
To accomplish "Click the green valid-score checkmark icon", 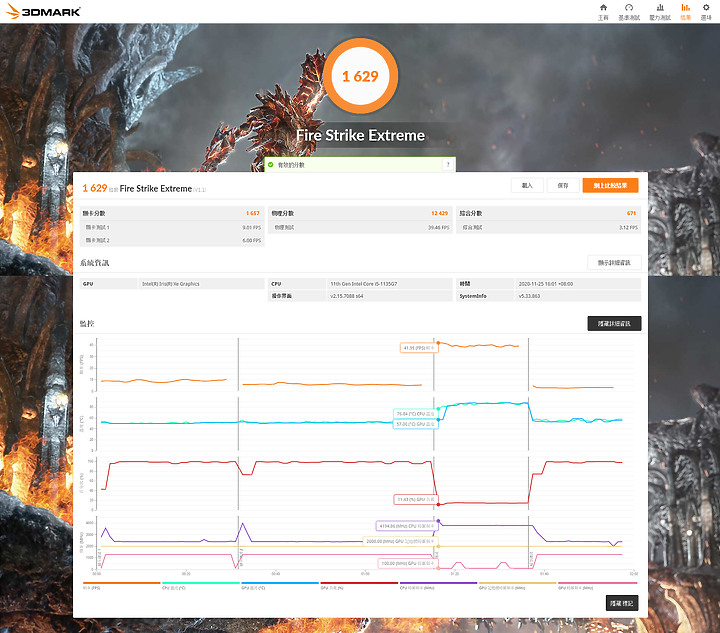I will tap(270, 164).
